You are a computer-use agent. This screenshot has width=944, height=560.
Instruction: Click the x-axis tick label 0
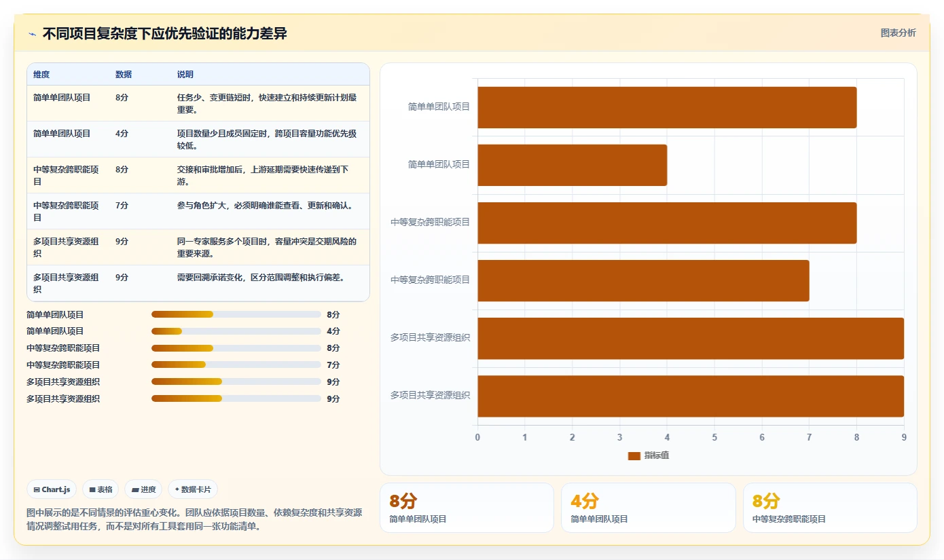pos(477,438)
